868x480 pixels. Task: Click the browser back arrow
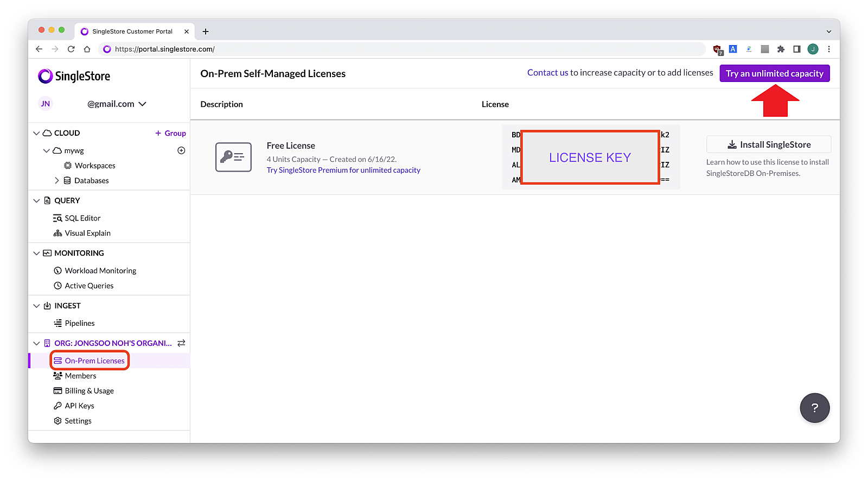point(39,49)
